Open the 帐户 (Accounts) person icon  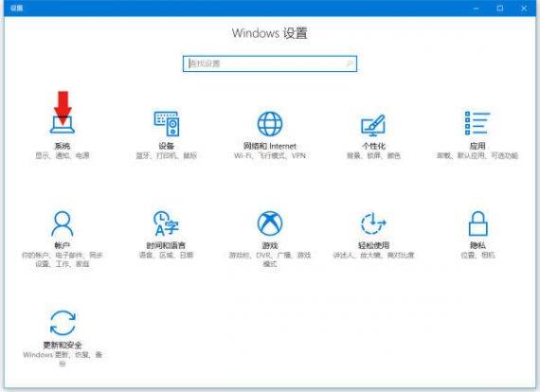pyautogui.click(x=63, y=223)
